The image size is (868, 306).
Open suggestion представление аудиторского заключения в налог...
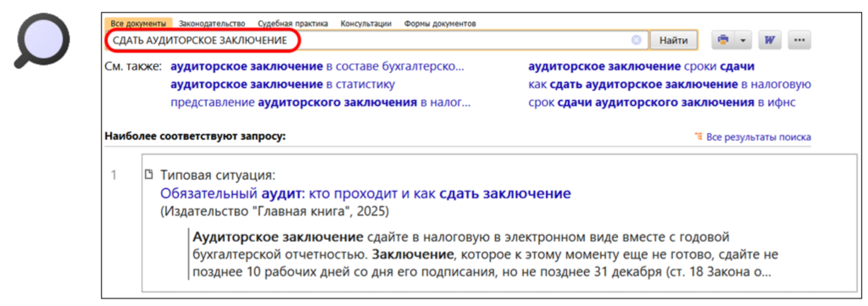[x=320, y=103]
